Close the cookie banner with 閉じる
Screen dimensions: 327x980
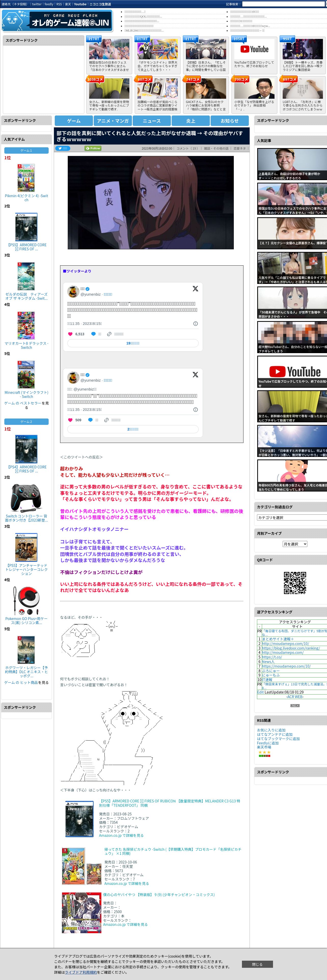click(257, 964)
